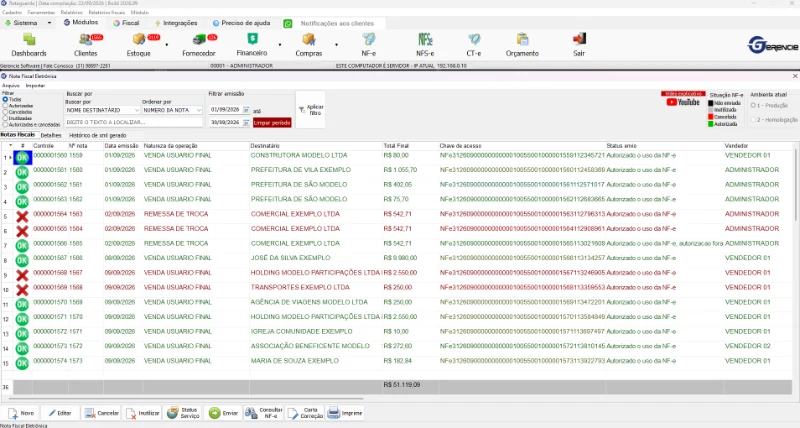Viewport: 800px width, 428px height.
Task: Expand the Financeiro dropdown arrow
Action: click(280, 45)
